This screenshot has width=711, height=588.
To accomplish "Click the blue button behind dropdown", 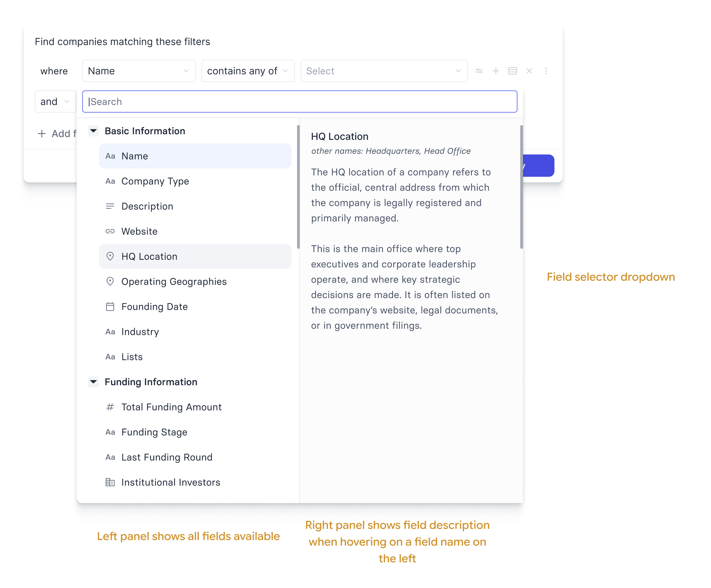I will (538, 166).
